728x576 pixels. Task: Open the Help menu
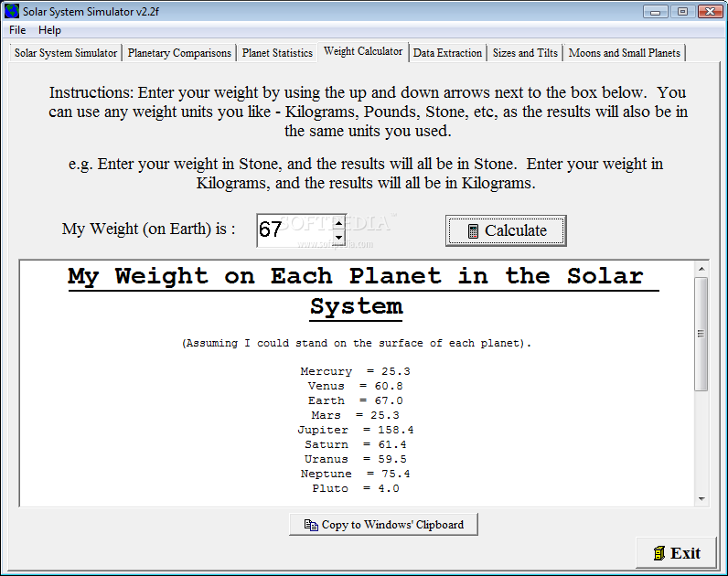[49, 30]
